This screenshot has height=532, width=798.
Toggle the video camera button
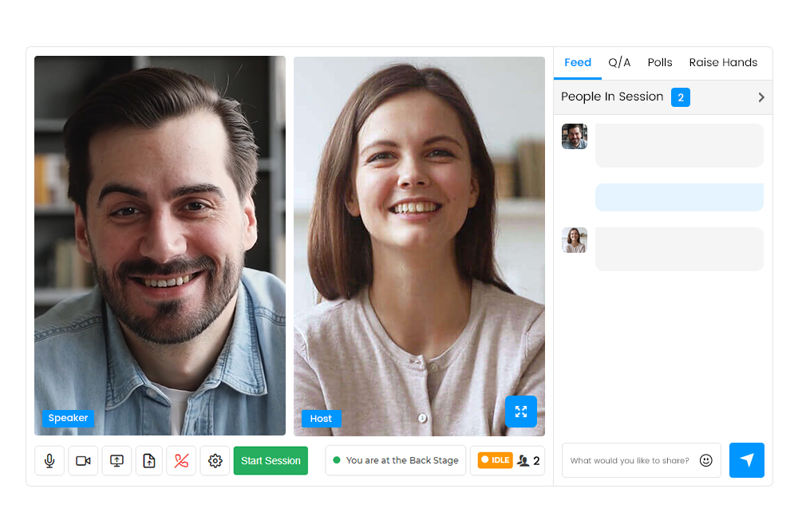tap(83, 461)
